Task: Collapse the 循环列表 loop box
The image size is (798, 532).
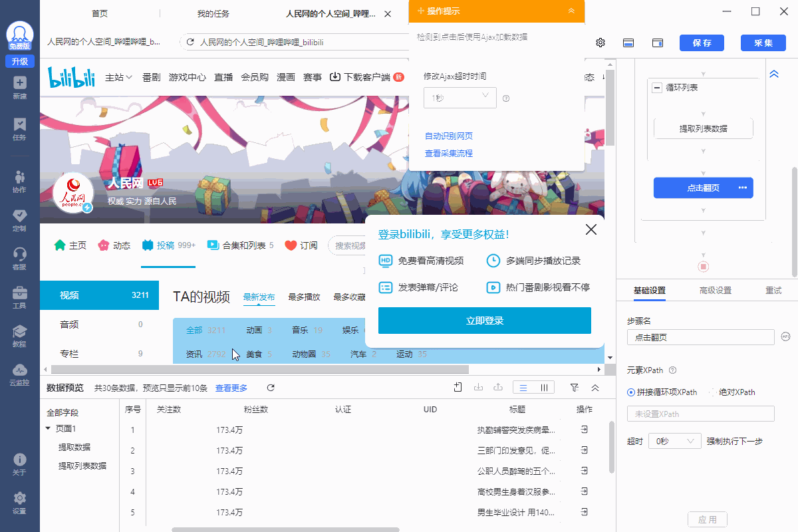Action: click(x=656, y=88)
